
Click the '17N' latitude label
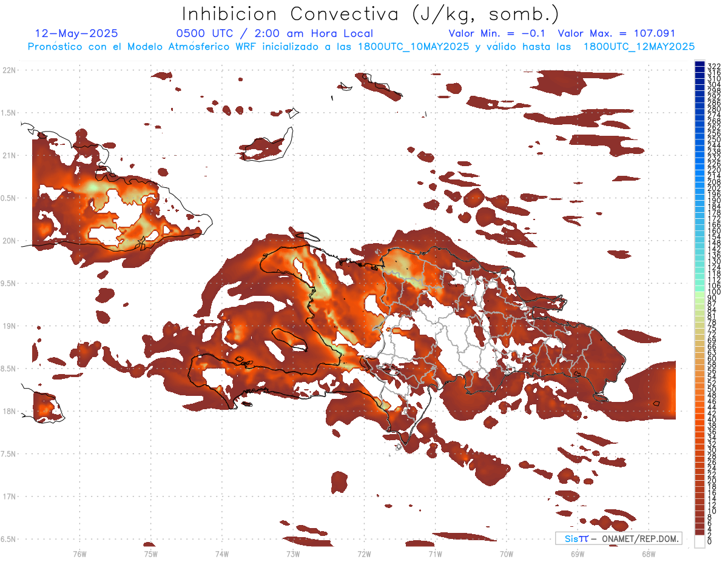[x=9, y=497]
